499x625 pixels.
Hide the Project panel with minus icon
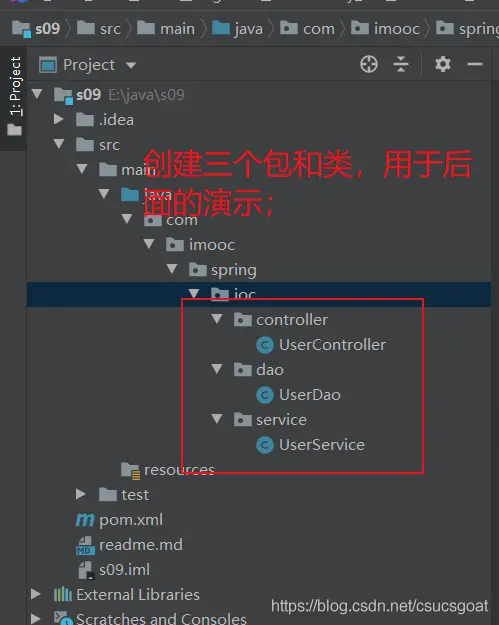click(475, 64)
